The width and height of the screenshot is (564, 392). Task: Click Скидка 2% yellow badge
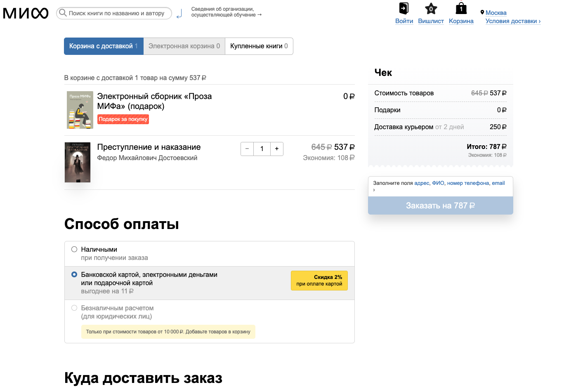319,281
